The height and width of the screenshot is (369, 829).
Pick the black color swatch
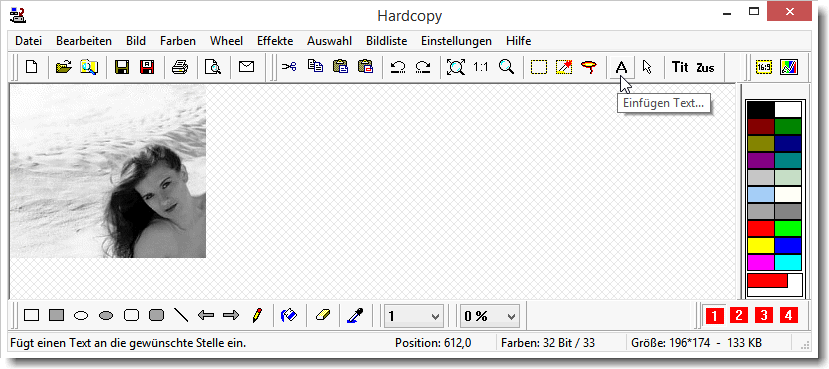[761, 110]
